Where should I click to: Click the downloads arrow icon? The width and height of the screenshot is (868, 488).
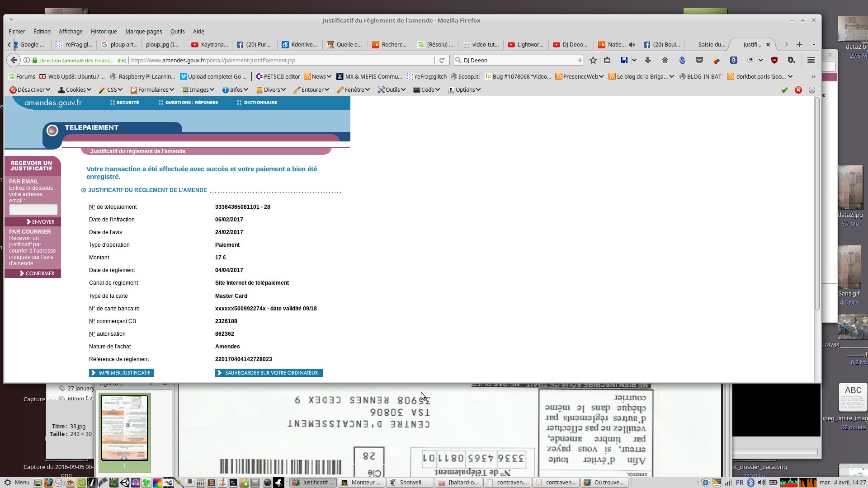647,60
